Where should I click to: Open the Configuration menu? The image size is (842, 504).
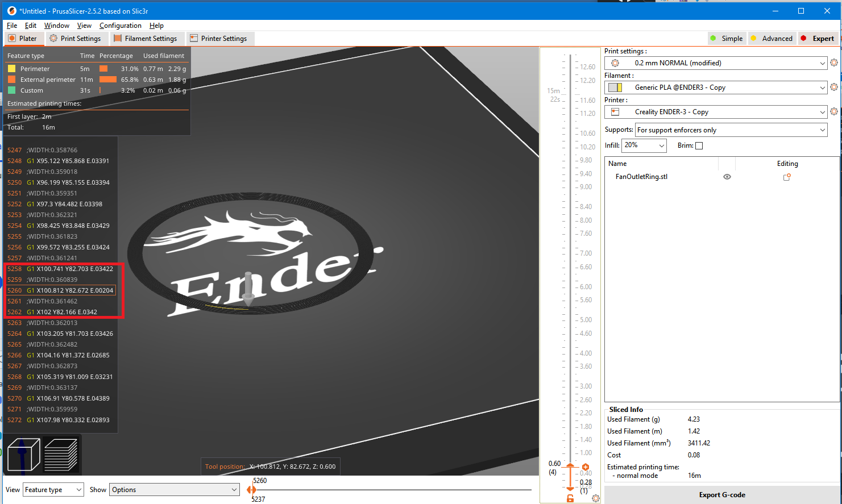point(121,26)
